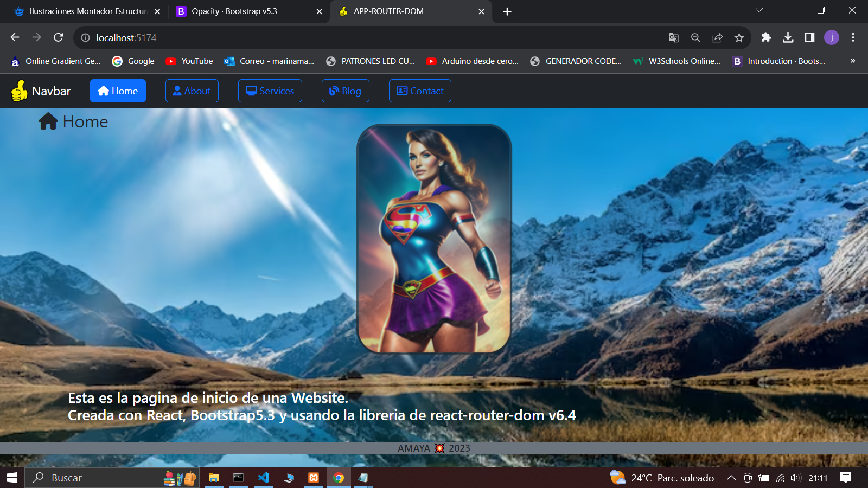
Task: Open the terminal app in taskbar
Action: click(239, 478)
